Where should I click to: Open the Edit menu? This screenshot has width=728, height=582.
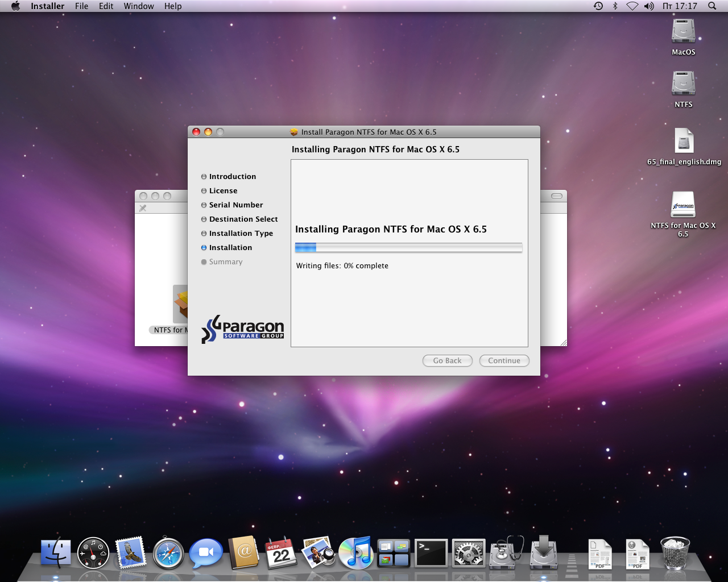click(x=106, y=6)
